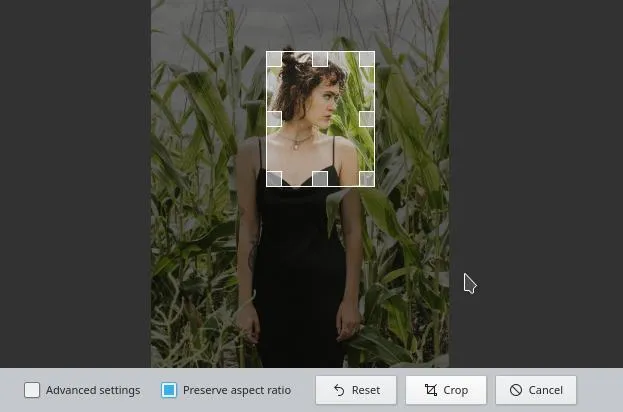Cancel the crop operation
Image resolution: width=623 pixels, height=412 pixels.
coord(536,390)
